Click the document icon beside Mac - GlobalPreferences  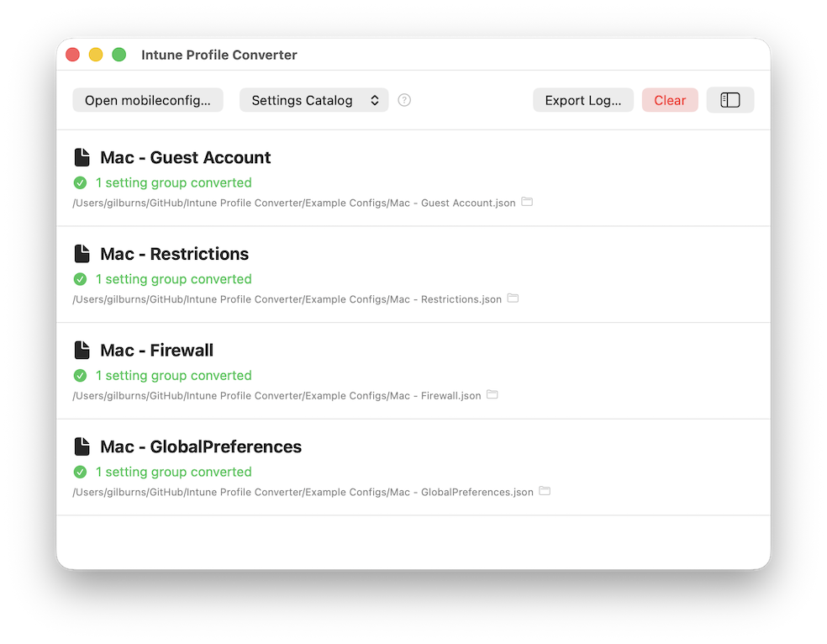[82, 446]
